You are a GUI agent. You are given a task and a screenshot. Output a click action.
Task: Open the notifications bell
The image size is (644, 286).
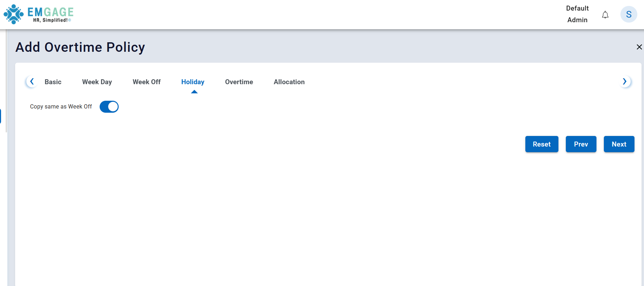[605, 15]
